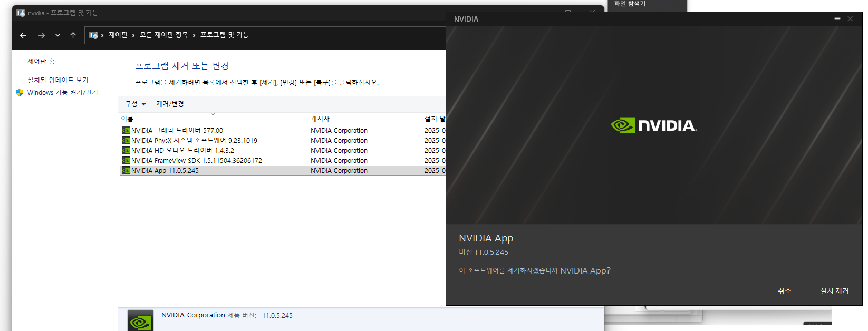The image size is (868, 331).
Task: Click 제거/변경 toolbar button
Action: tap(170, 104)
